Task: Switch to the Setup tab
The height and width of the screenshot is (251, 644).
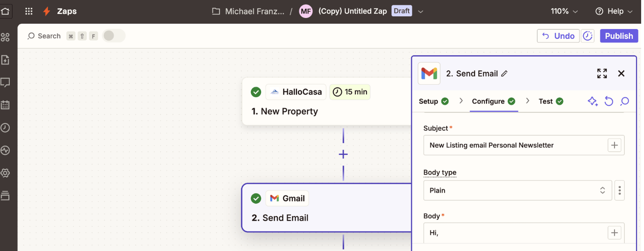Action: (434, 101)
